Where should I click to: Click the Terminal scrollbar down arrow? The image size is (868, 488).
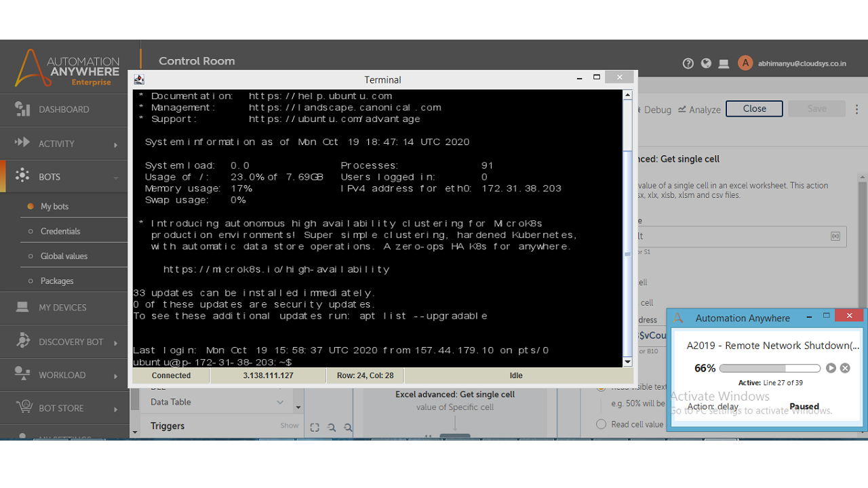point(627,362)
